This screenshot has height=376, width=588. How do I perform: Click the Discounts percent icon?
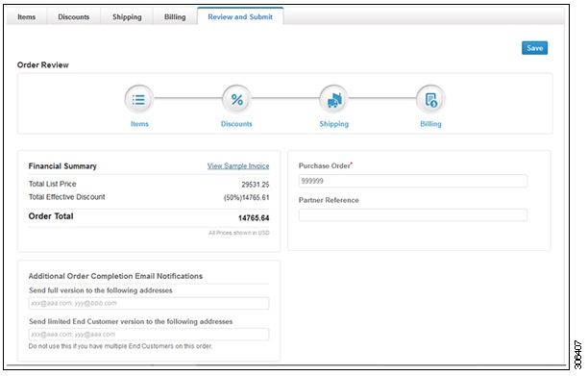[x=236, y=99]
